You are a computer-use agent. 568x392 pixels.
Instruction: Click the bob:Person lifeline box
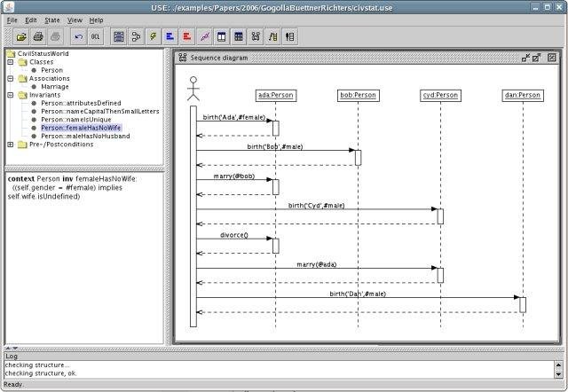pyautogui.click(x=359, y=95)
